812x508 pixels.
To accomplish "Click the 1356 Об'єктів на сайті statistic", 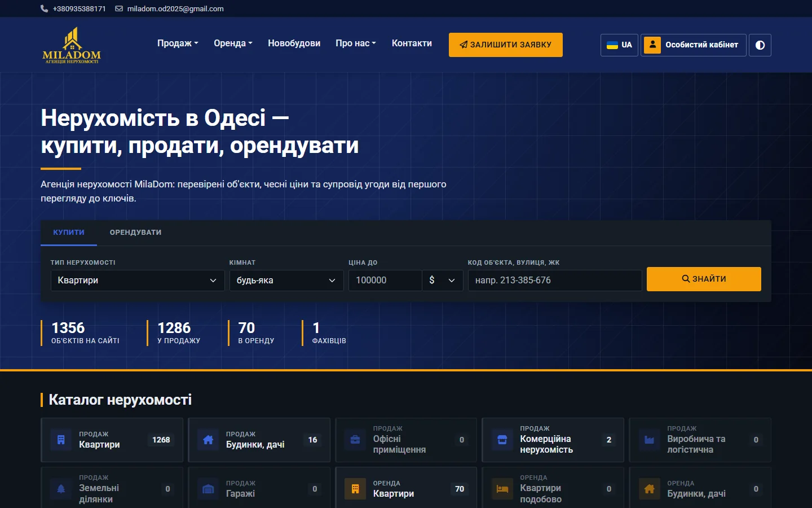I will tap(80, 333).
